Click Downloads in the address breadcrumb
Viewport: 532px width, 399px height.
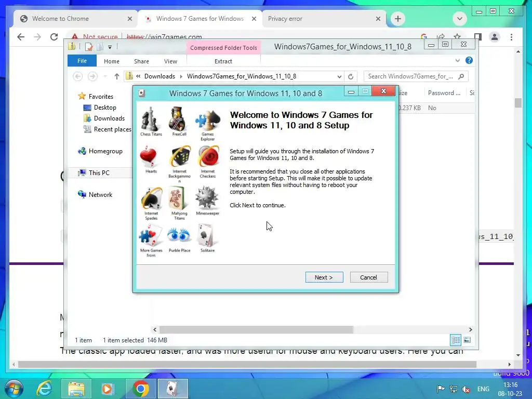(x=160, y=76)
